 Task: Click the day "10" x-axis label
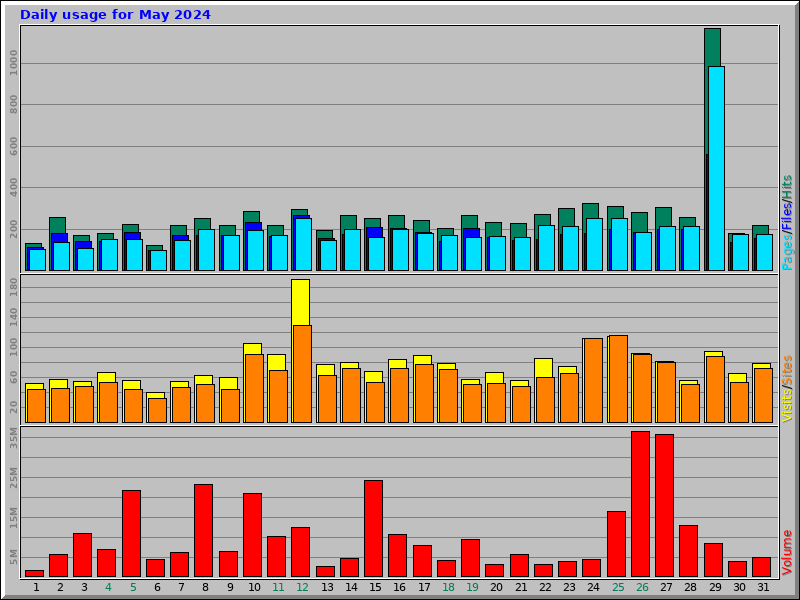pyautogui.click(x=254, y=587)
